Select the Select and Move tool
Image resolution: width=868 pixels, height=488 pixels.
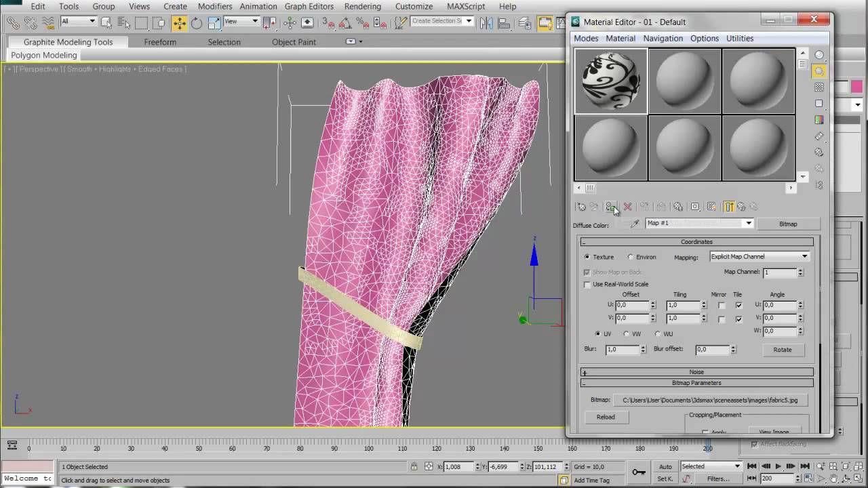[179, 23]
